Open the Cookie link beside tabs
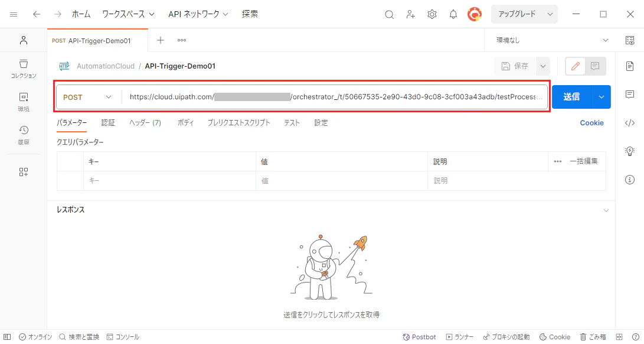Screen dimensions: 644x344 pos(591,122)
